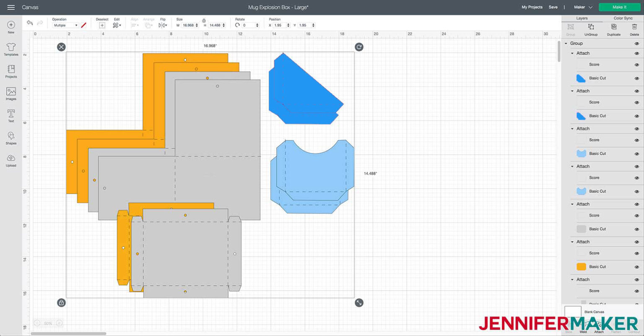Hide the first dark-blue Basic Cut layer
Screen dimensions: 644x336
636,78
